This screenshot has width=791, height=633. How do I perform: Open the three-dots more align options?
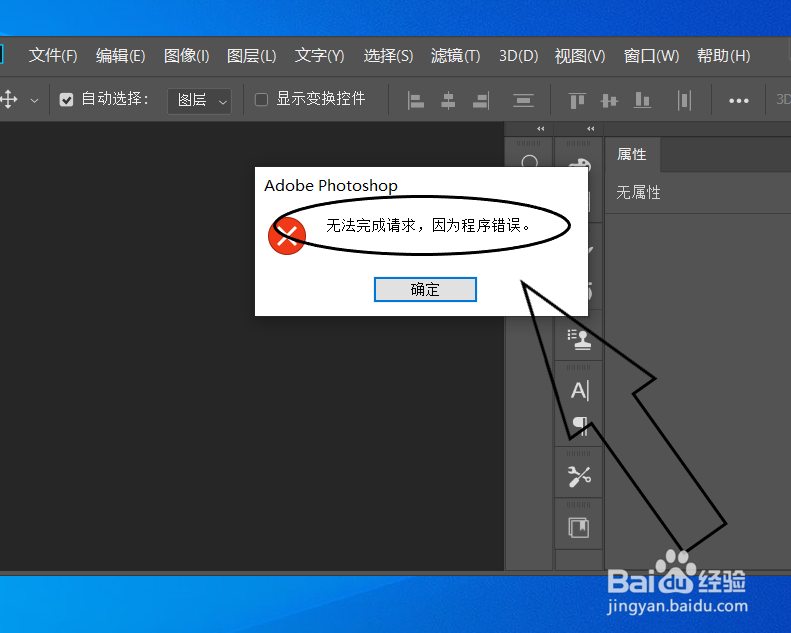pos(739,101)
